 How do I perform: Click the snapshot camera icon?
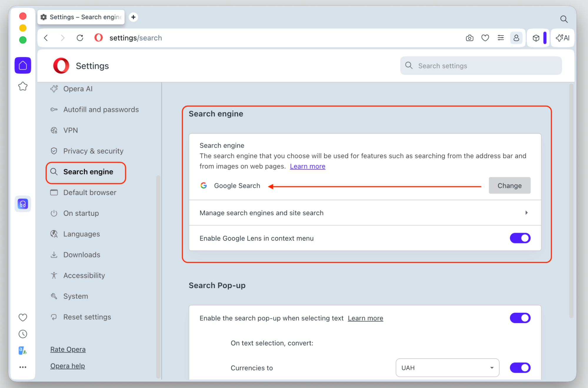coord(469,38)
